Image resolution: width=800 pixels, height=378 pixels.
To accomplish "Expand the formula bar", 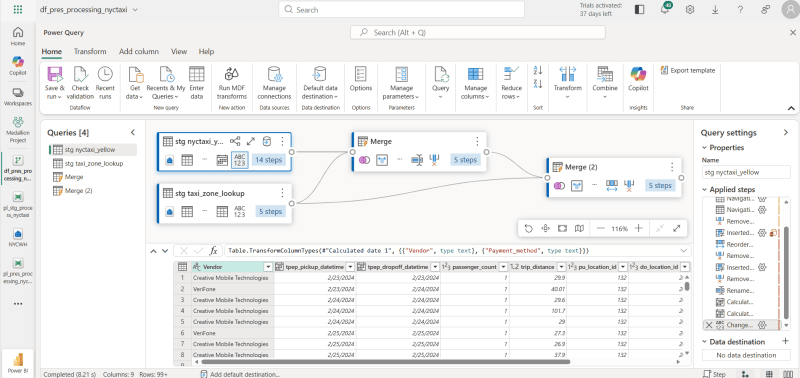I will click(x=684, y=250).
